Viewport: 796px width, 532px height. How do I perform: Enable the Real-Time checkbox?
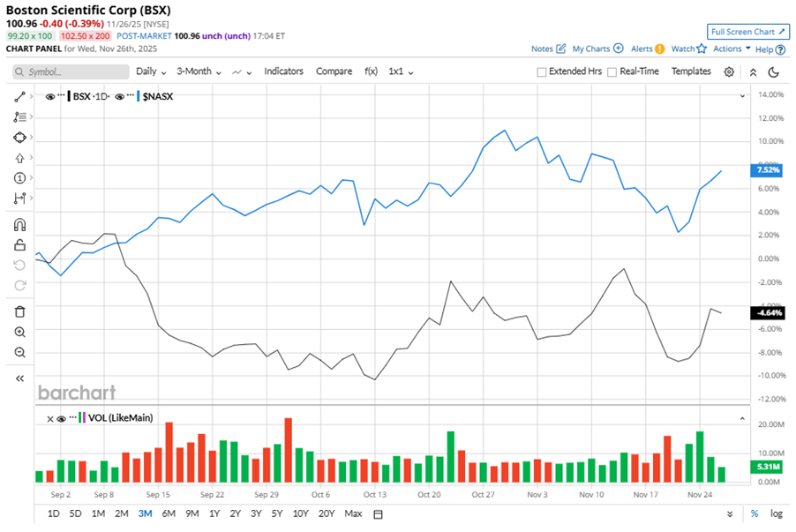[x=612, y=72]
